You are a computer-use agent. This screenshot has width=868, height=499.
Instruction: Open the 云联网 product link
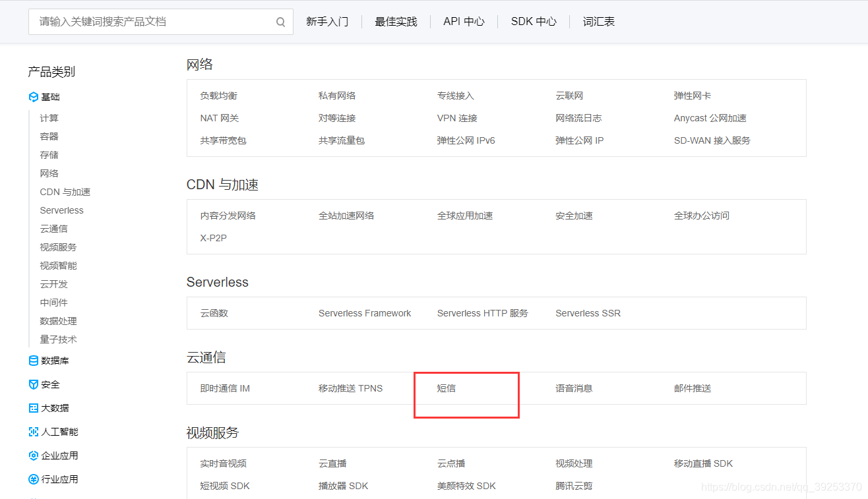(569, 96)
